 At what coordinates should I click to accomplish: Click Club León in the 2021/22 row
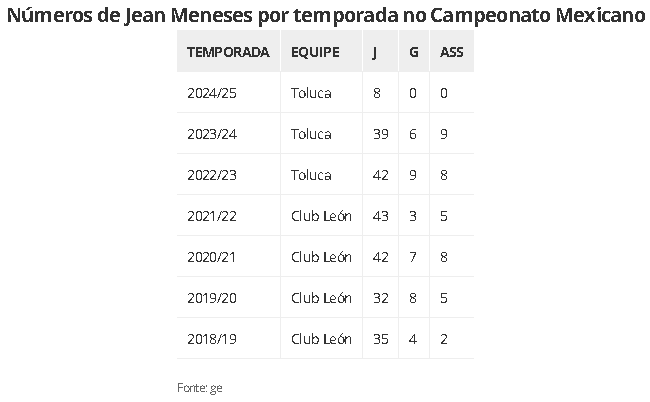[321, 216]
